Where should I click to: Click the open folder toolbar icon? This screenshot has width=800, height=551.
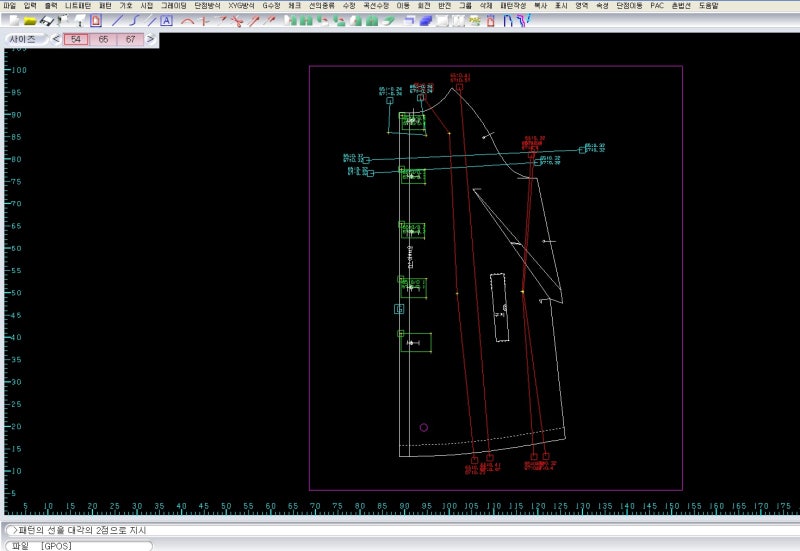(30, 20)
